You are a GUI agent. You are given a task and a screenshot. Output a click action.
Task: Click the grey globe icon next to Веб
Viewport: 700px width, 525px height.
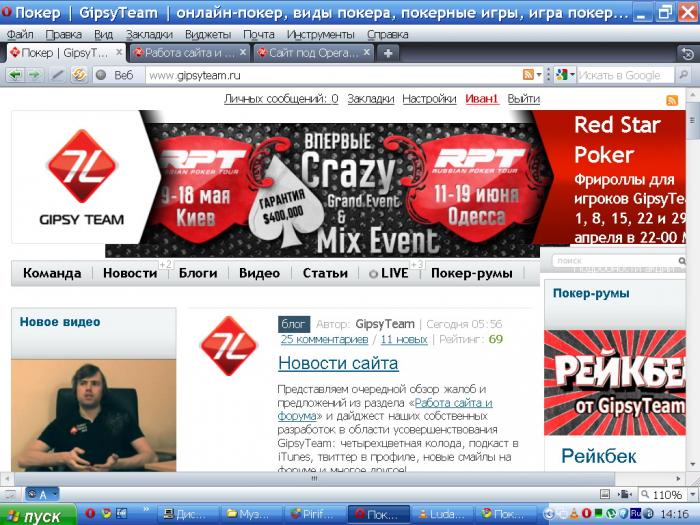(x=101, y=75)
